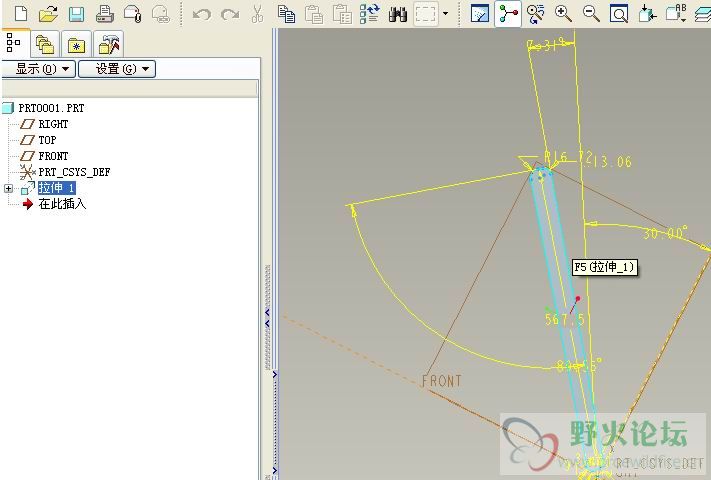Viewport: 711px width, 480px height.
Task: Send model as email attachment
Action: 132,14
